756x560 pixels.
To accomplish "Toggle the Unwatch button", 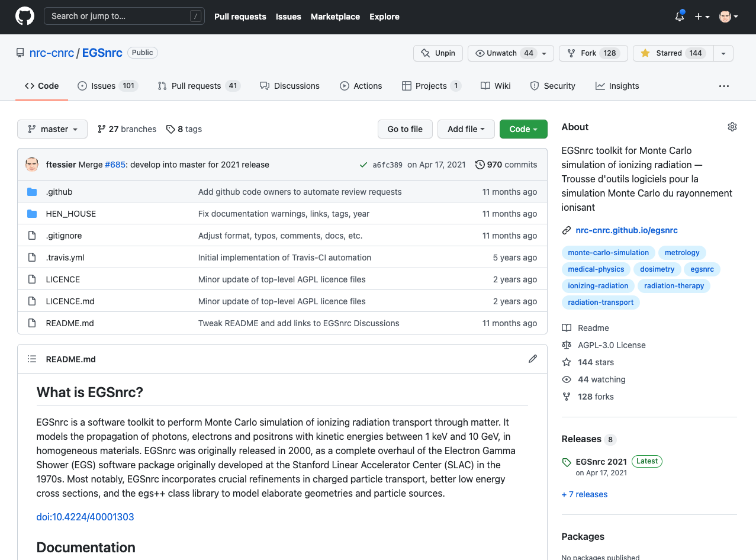I will pos(511,53).
